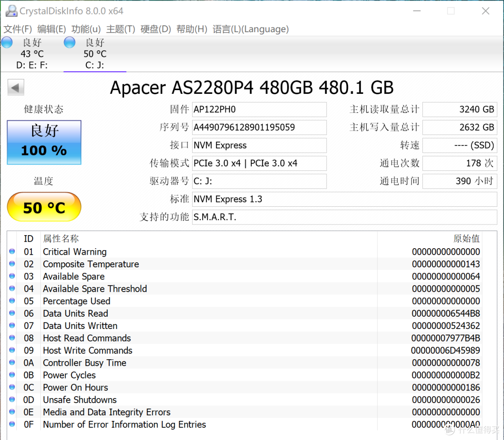Image resolution: width=504 pixels, height=440 pixels.
Task: Open the 文件(F) menu
Action: coord(18,29)
